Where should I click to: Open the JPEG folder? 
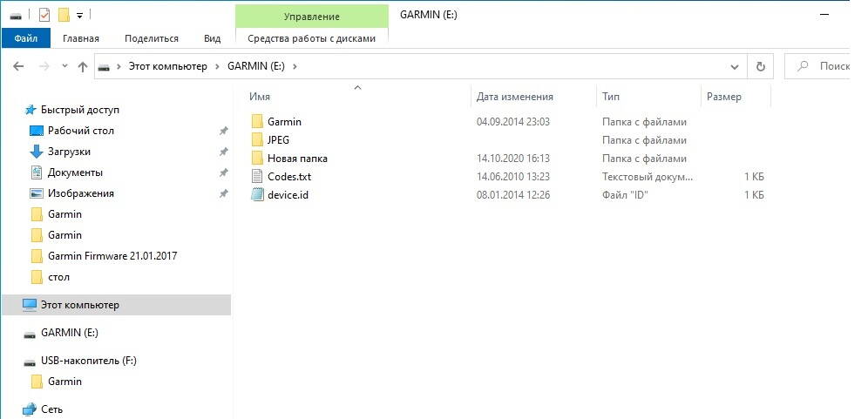278,140
